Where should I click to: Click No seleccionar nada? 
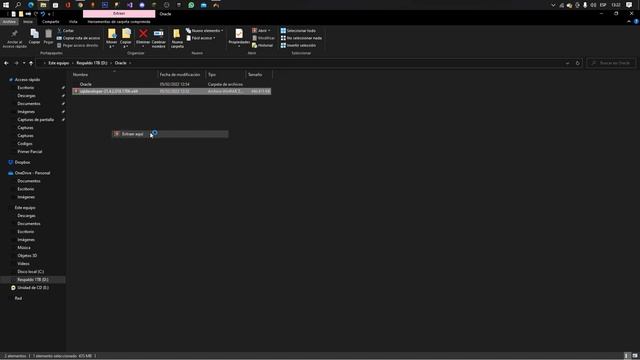click(301, 38)
